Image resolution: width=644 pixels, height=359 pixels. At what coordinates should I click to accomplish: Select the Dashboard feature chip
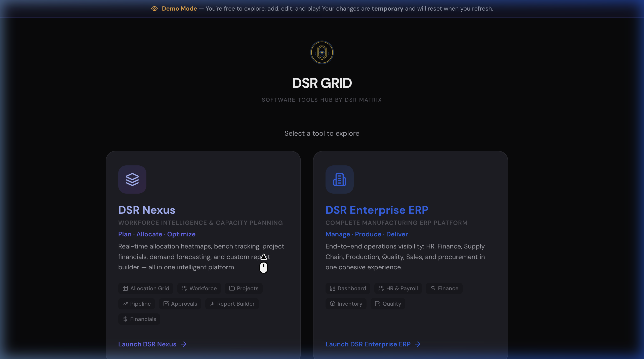pyautogui.click(x=348, y=288)
